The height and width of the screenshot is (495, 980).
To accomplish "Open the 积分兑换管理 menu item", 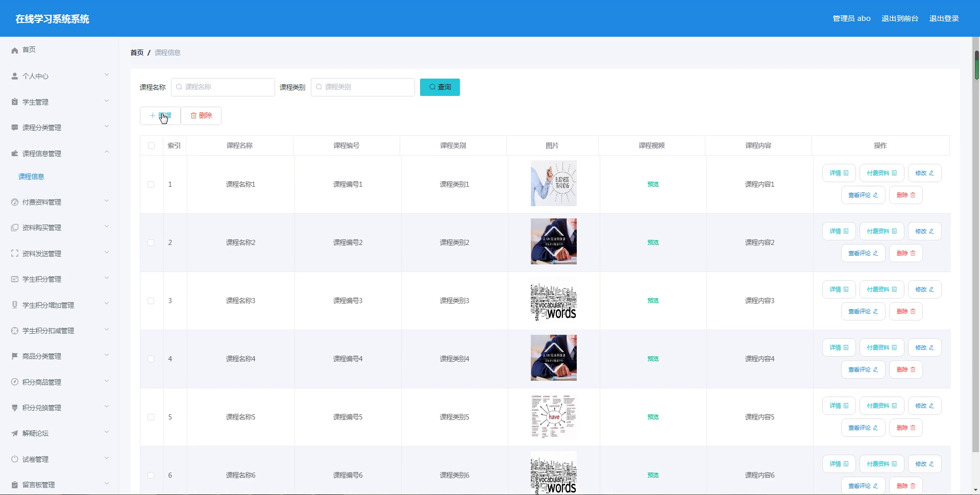I will 59,408.
